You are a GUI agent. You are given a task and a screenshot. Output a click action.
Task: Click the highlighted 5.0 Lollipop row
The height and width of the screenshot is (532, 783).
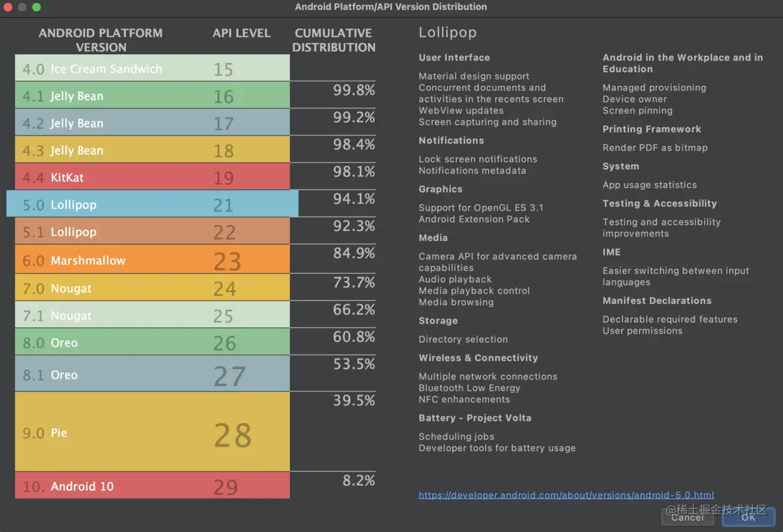point(152,203)
